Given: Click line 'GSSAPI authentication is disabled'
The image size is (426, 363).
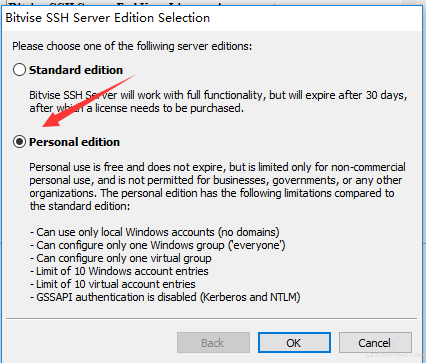Looking at the screenshot, I should pos(165,297).
